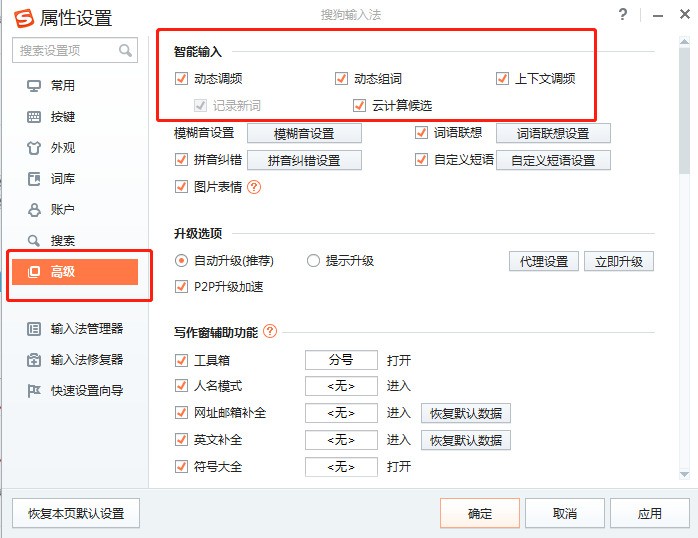Click scrollbar down arrow

click(685, 475)
